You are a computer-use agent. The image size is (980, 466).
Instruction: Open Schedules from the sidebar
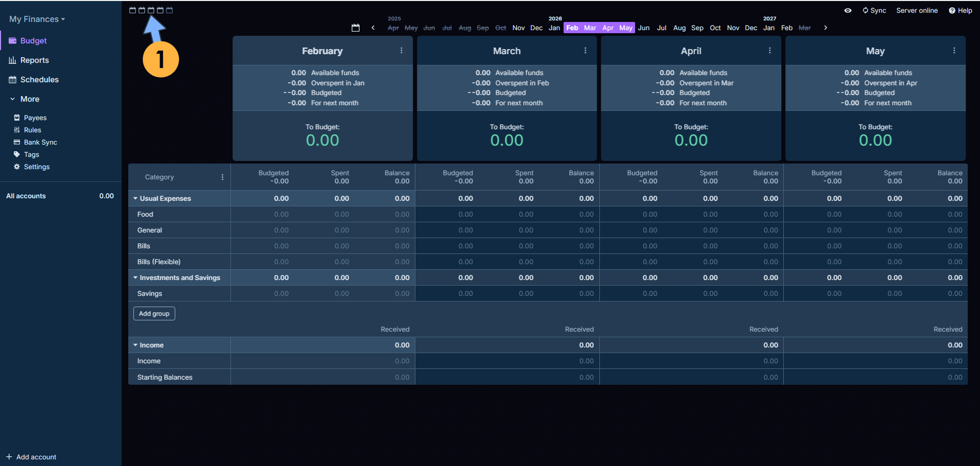tap(39, 80)
